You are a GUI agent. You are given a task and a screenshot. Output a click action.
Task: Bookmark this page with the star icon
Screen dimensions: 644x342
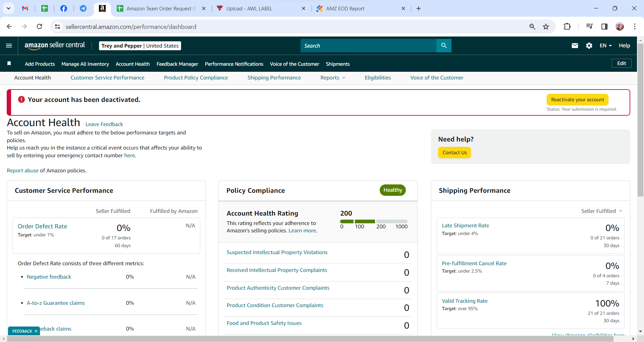click(546, 26)
